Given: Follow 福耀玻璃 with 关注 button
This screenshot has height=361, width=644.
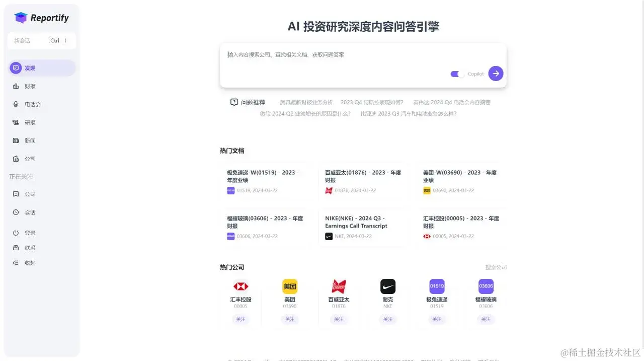Looking at the screenshot, I should [x=486, y=319].
